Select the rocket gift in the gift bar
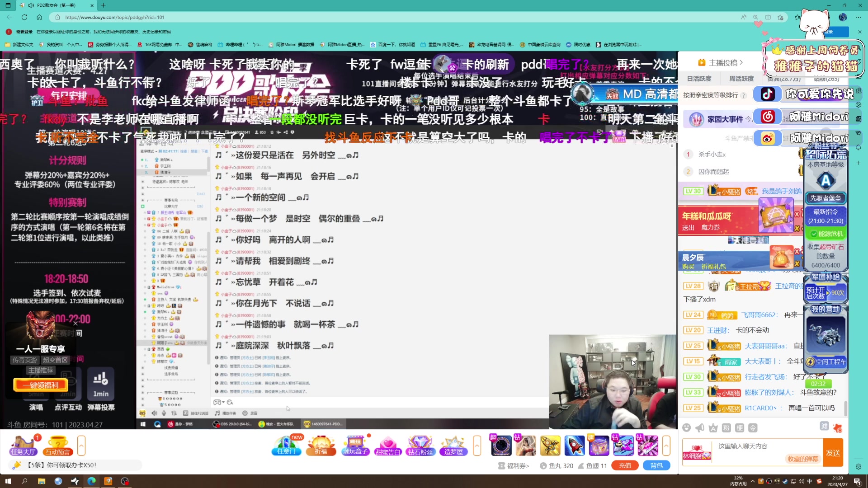868x488 pixels. (575, 446)
